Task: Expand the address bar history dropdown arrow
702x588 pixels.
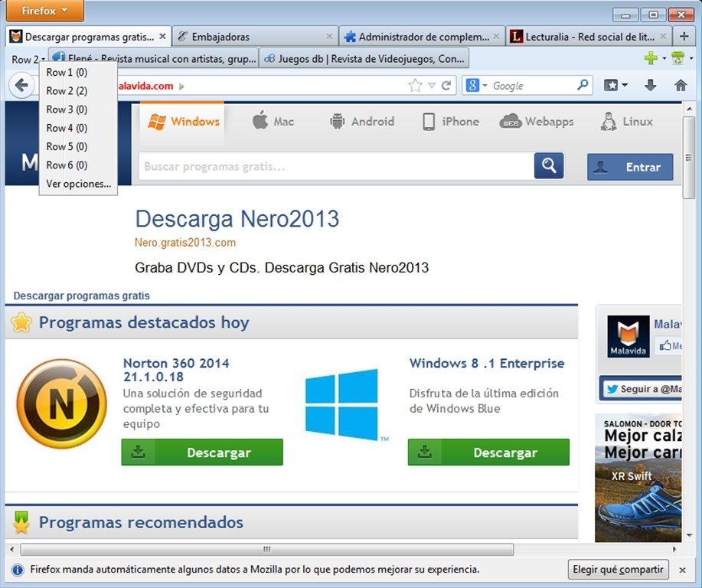Action: pyautogui.click(x=431, y=85)
